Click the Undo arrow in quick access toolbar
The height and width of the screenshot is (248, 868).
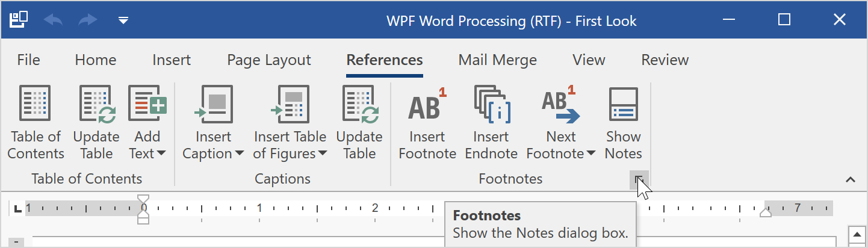(53, 20)
